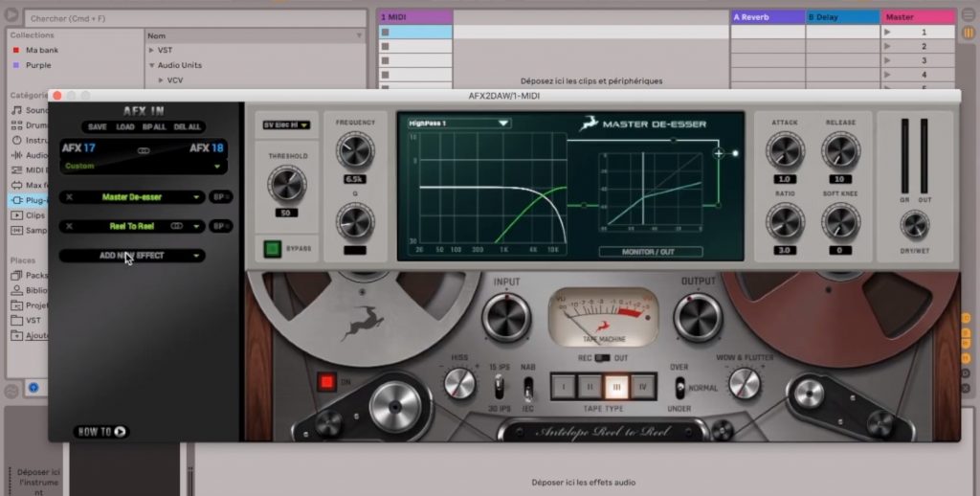The width and height of the screenshot is (980, 496).
Task: Remove Master De-esser with its X icon
Action: point(69,197)
